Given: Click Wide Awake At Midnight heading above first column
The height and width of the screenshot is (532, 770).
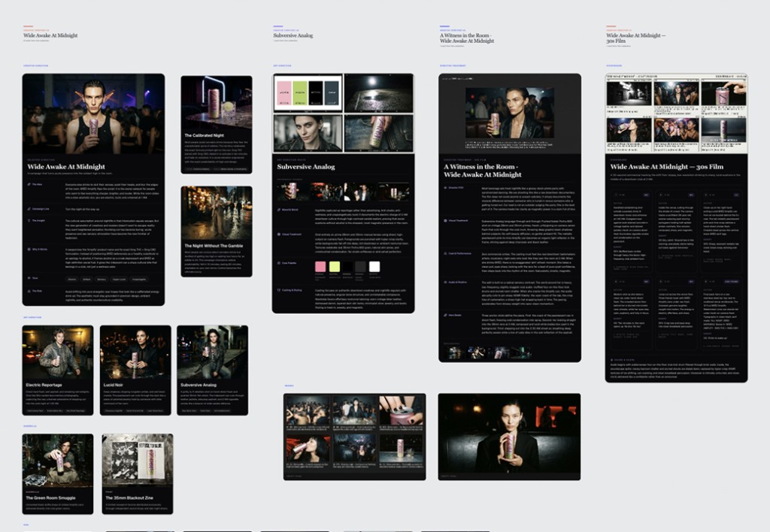Looking at the screenshot, I should (50, 35).
